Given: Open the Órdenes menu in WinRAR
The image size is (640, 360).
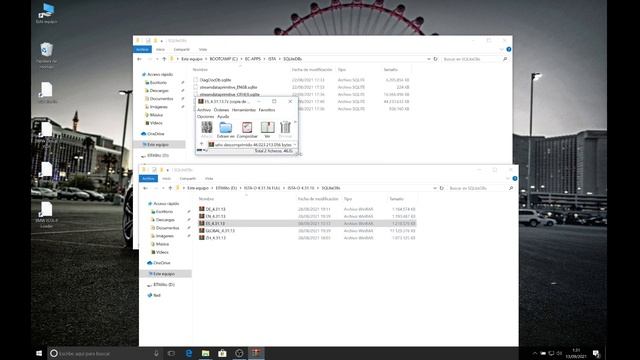Looking at the screenshot, I should tap(221, 110).
